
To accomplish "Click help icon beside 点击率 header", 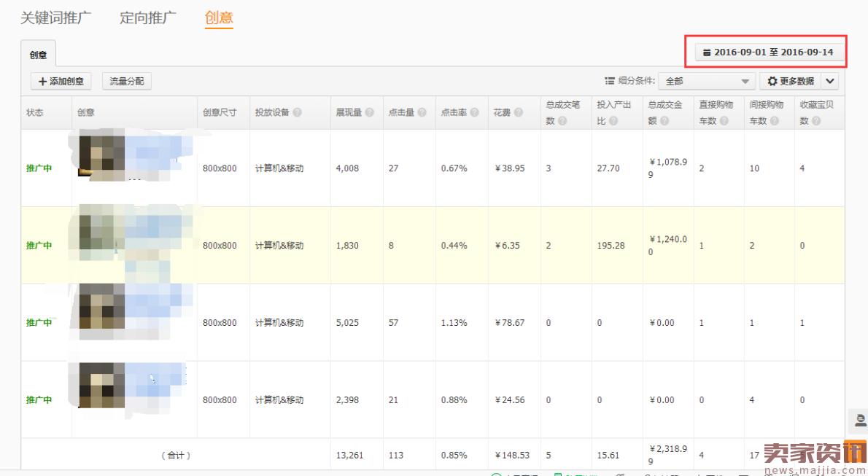I will pyautogui.click(x=475, y=113).
